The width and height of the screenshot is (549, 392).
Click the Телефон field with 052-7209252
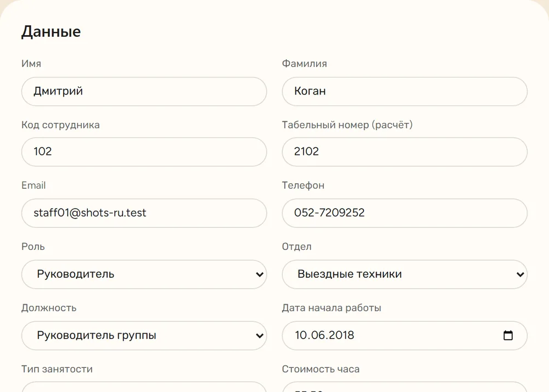click(x=405, y=213)
